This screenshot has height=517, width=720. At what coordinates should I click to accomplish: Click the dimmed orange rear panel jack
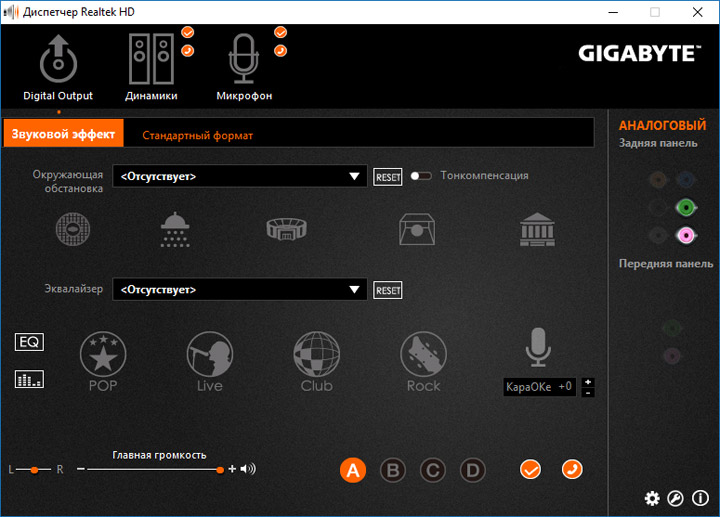(658, 180)
